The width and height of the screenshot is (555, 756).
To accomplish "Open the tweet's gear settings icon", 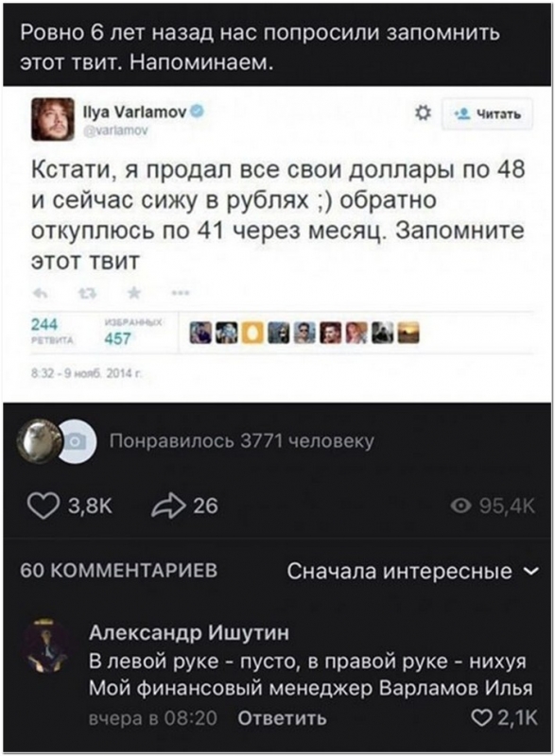I will coord(423,113).
